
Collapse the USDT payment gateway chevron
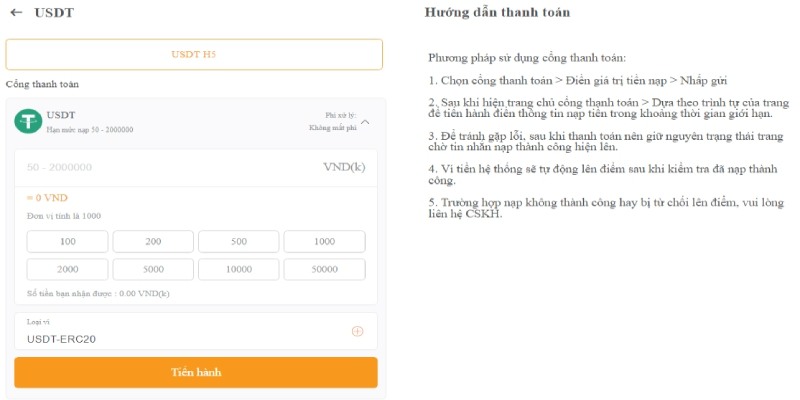(365, 122)
